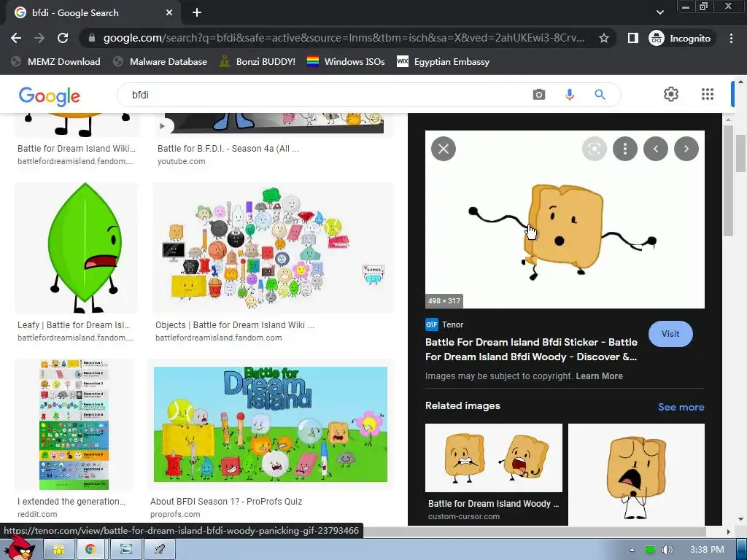Open the Angry Birds start button

coord(19,548)
